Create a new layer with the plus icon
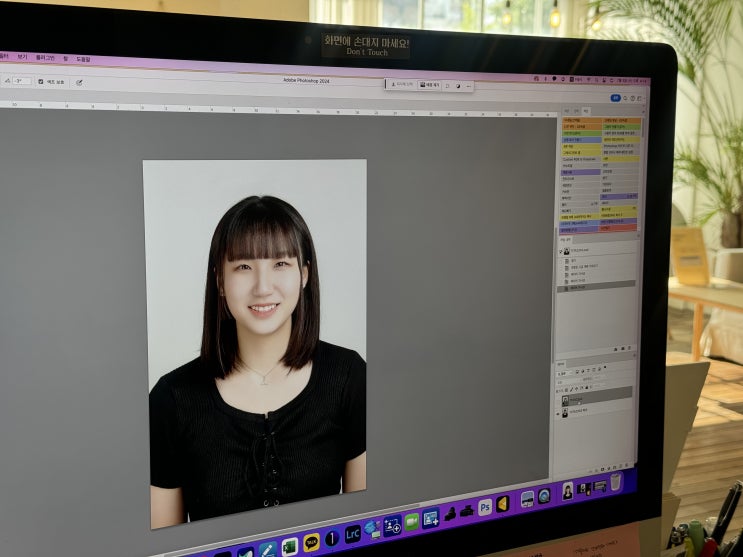Viewport: 743px width, 557px height. tap(619, 468)
